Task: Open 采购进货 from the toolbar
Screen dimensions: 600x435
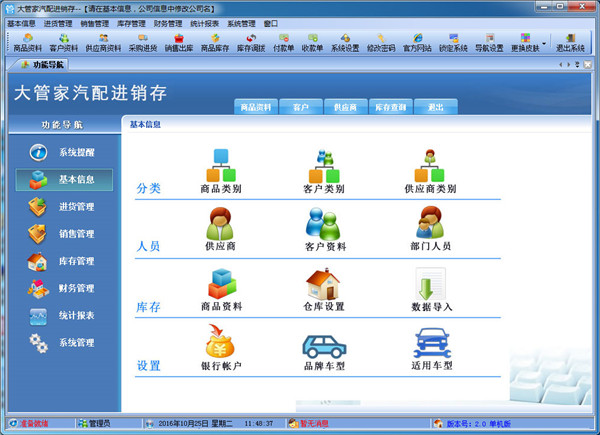Action: pyautogui.click(x=143, y=42)
